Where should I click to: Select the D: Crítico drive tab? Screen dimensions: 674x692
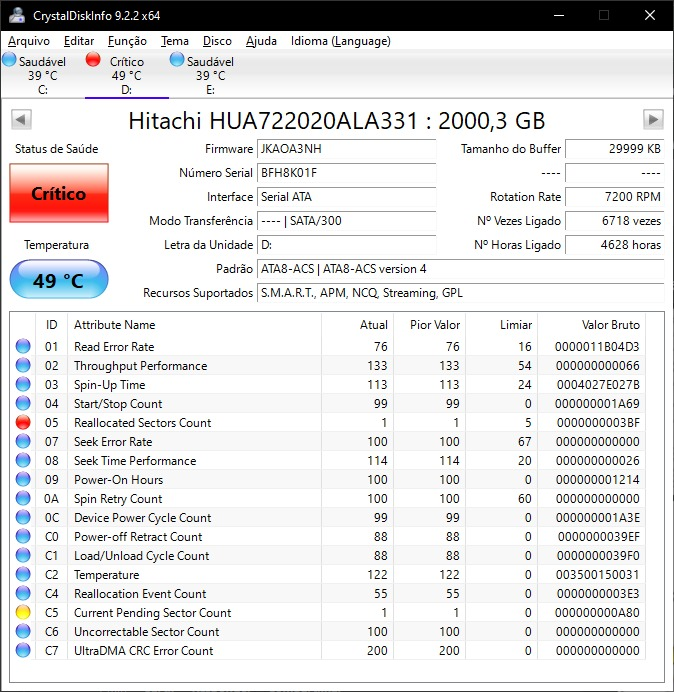pyautogui.click(x=127, y=75)
